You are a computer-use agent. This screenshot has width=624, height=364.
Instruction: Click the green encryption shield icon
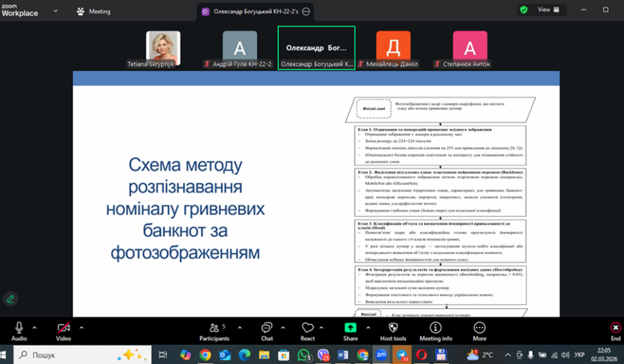click(x=523, y=10)
